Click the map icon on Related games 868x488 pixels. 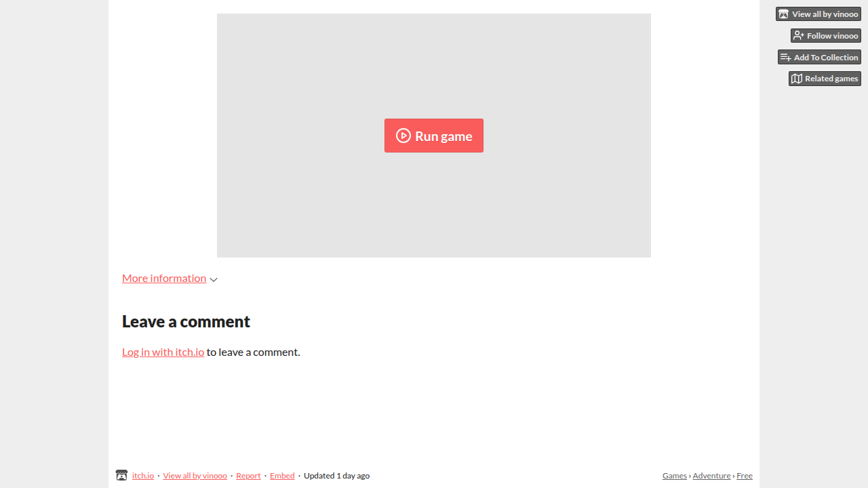(797, 79)
